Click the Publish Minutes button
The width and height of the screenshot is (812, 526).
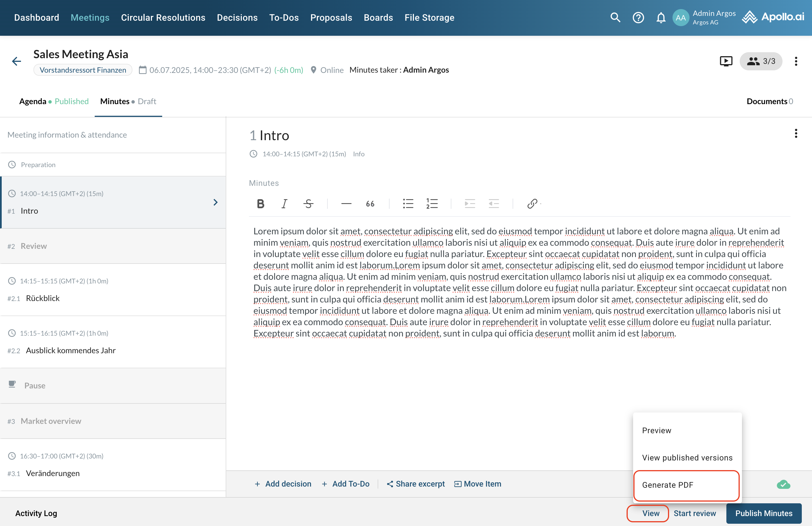[764, 513]
